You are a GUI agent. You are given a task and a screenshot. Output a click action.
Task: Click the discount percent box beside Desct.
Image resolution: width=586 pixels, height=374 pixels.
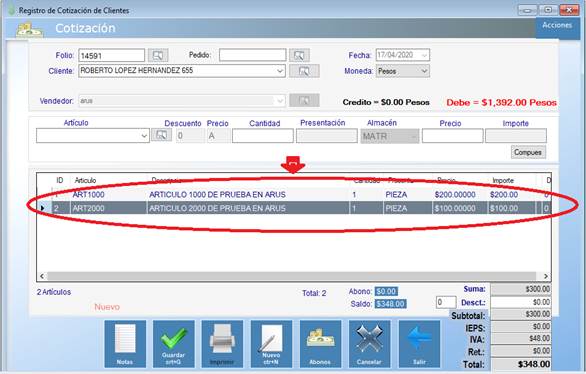(446, 302)
